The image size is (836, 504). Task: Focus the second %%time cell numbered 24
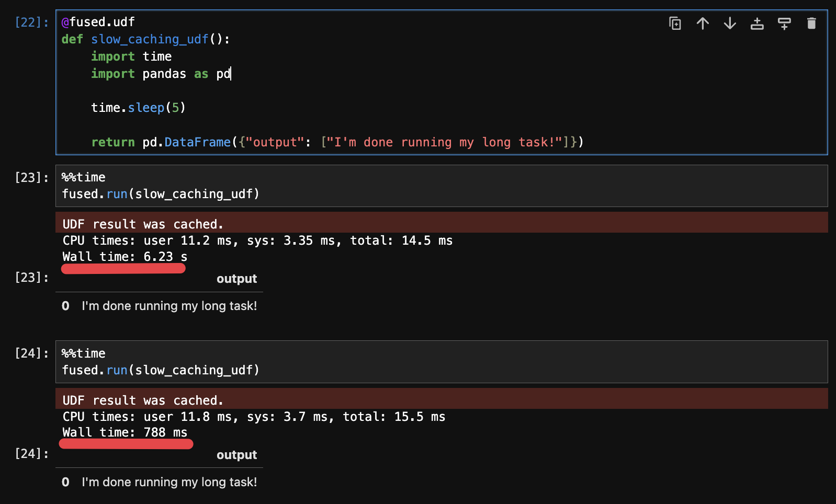click(x=442, y=362)
